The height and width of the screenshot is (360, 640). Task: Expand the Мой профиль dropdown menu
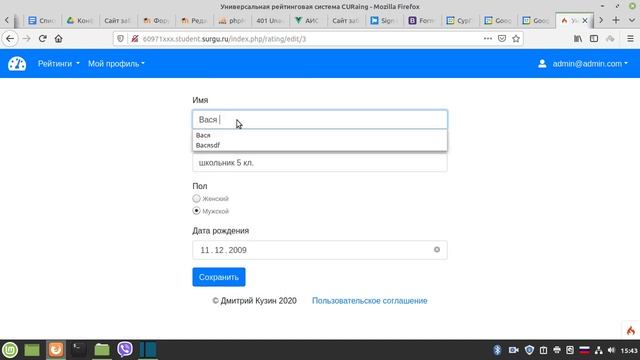coord(116,64)
